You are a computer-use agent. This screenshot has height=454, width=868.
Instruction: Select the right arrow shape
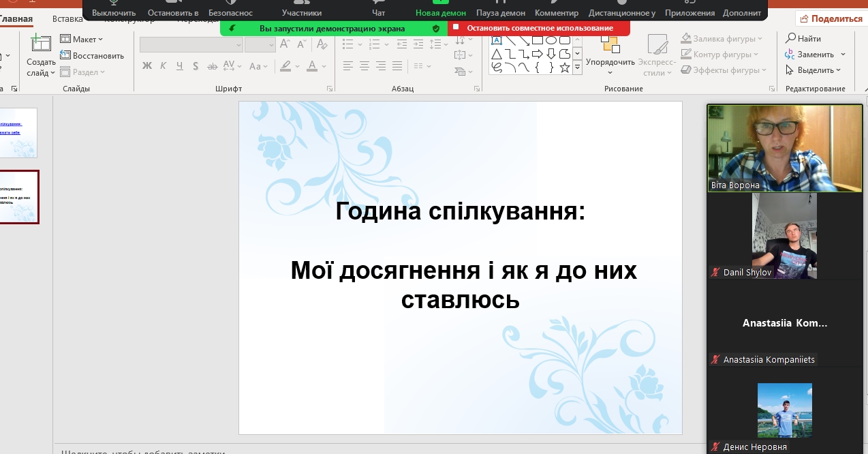(538, 54)
